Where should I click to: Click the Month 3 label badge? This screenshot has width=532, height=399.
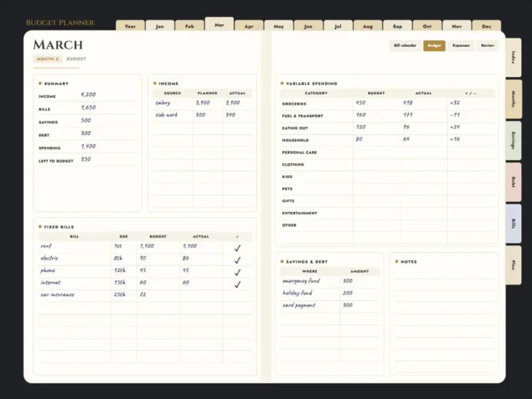click(48, 59)
